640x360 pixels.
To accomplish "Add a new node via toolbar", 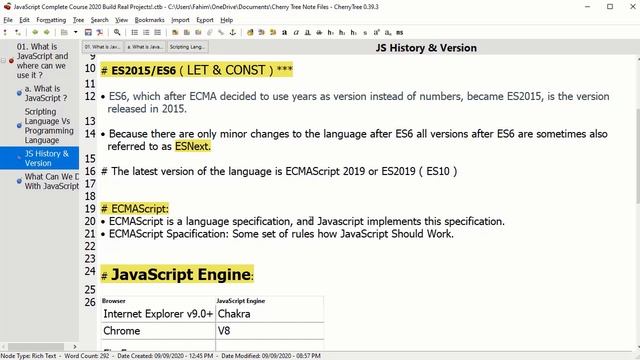I will pyautogui.click(x=5, y=32).
